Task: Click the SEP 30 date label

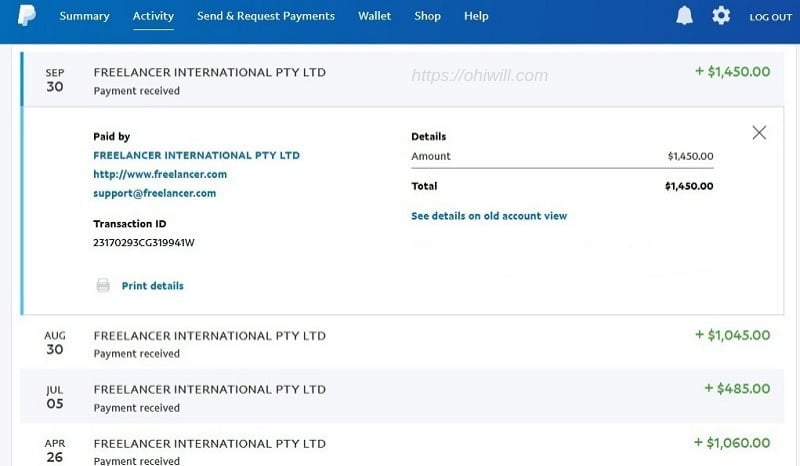Action: click(55, 81)
